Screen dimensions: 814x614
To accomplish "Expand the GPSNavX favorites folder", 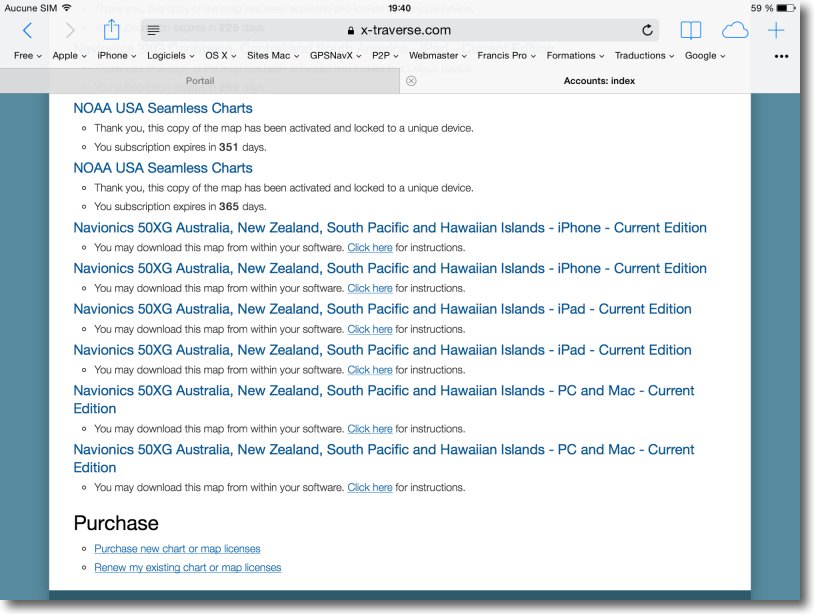I will click(x=335, y=56).
